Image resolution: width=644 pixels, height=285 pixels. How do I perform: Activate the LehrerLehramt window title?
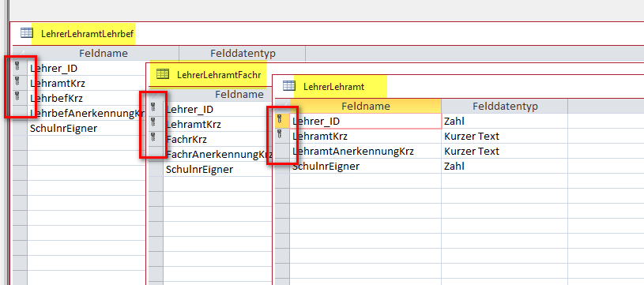(334, 87)
